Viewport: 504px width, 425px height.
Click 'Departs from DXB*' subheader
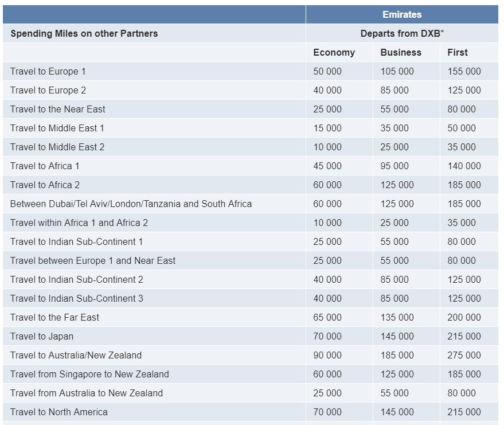(x=402, y=33)
